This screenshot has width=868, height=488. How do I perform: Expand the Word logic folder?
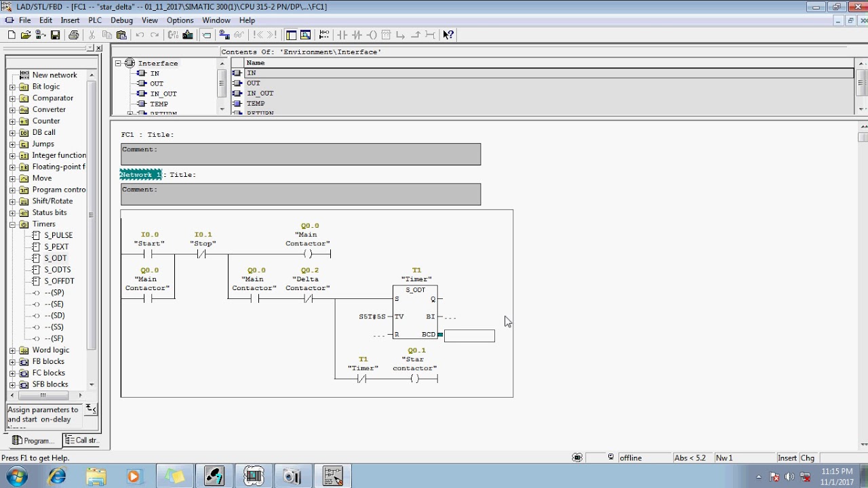tap(12, 350)
